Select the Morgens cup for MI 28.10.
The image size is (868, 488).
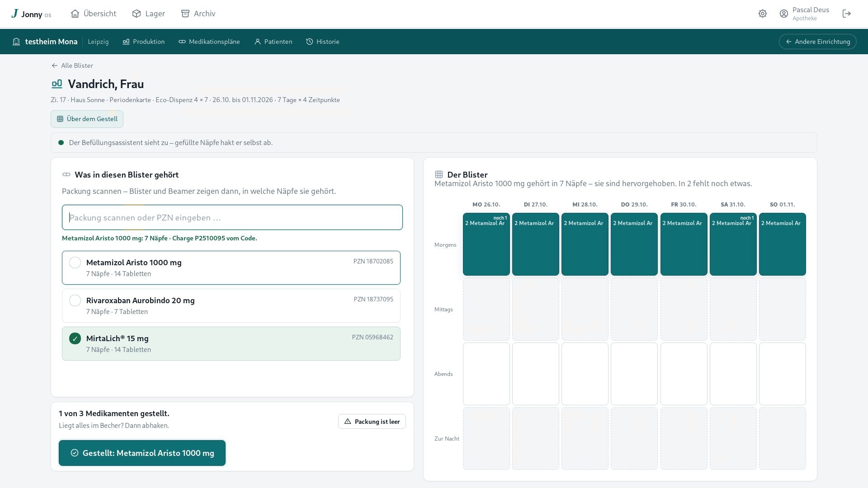click(x=585, y=244)
